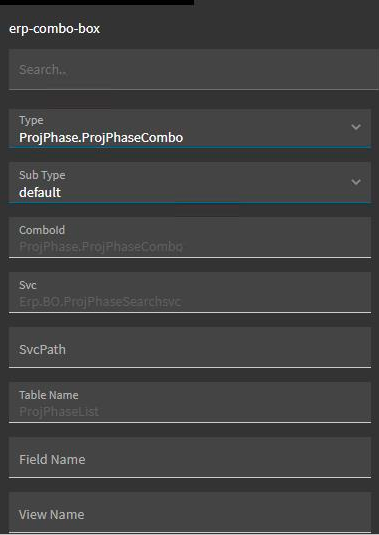Click the Sub Type label text

[42, 175]
